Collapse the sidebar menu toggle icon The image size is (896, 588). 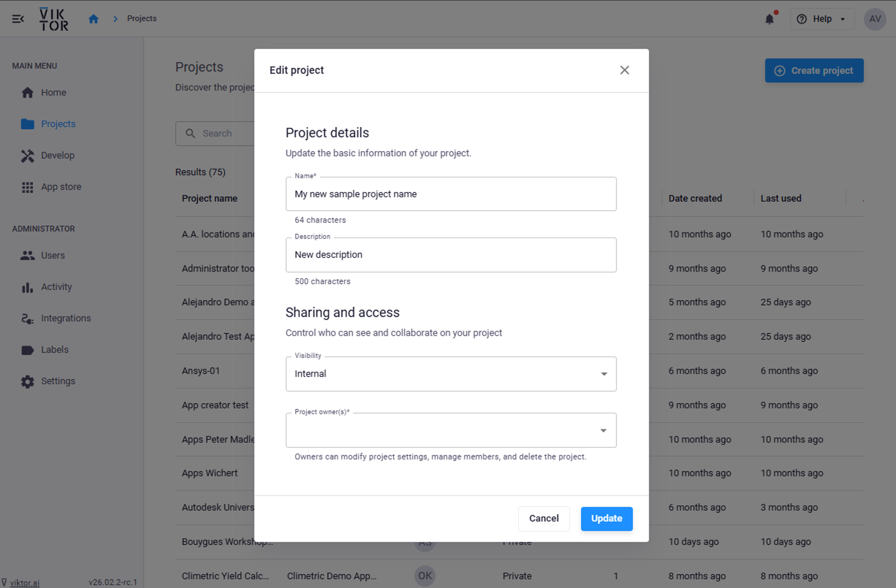(18, 19)
